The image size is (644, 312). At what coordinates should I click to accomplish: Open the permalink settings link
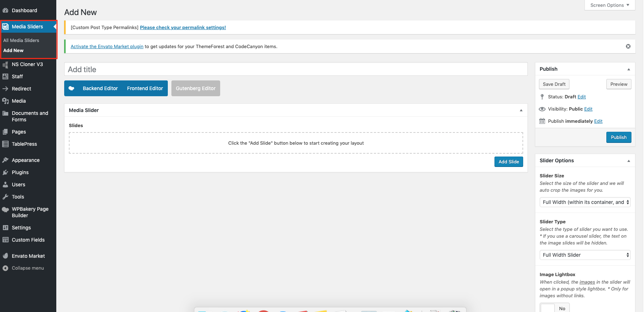183,28
